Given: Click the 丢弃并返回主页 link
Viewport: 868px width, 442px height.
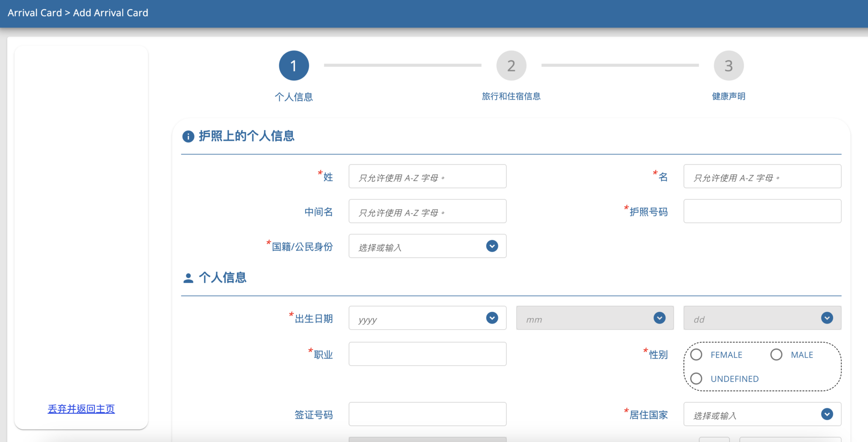Looking at the screenshot, I should 81,408.
